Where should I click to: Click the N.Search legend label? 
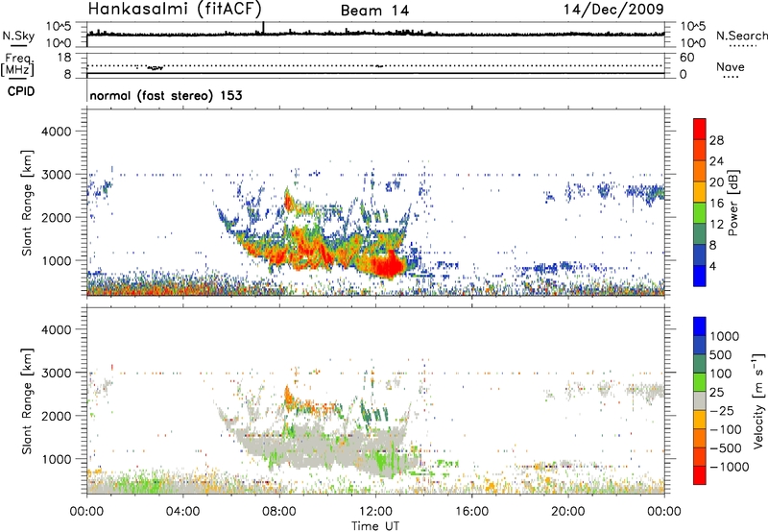(x=741, y=36)
